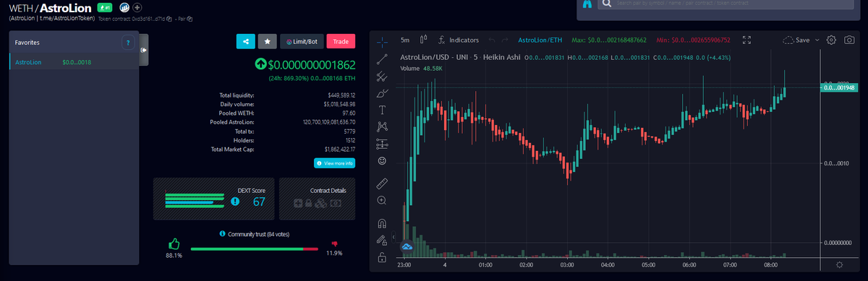The width and height of the screenshot is (868, 281).
Task: Open the emoji icons tool
Action: pos(382,160)
